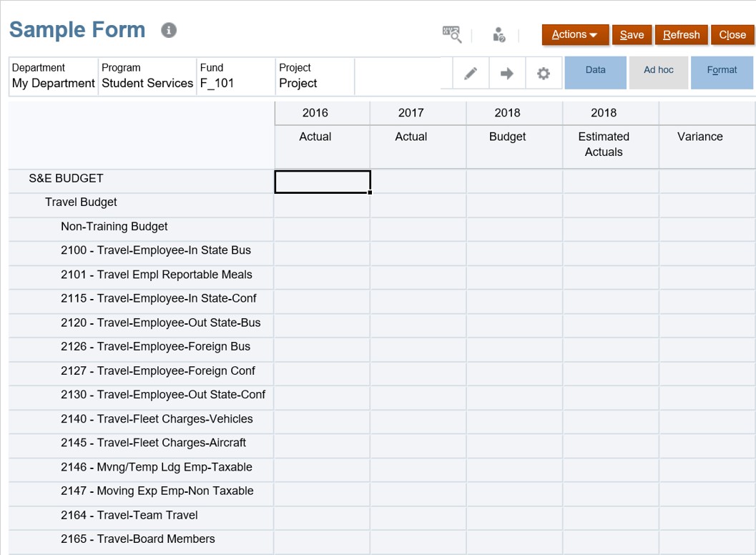Click the right arrow Go icon
The image size is (756, 555).
tap(506, 73)
